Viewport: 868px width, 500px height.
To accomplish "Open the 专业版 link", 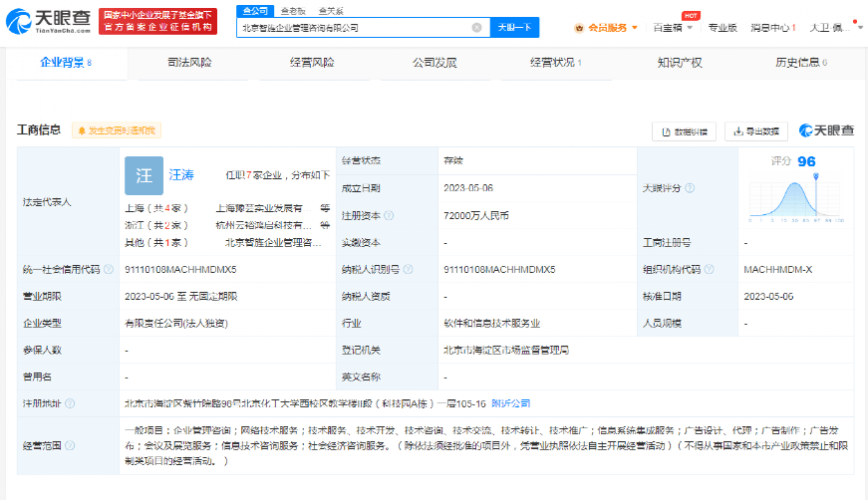I will point(723,28).
